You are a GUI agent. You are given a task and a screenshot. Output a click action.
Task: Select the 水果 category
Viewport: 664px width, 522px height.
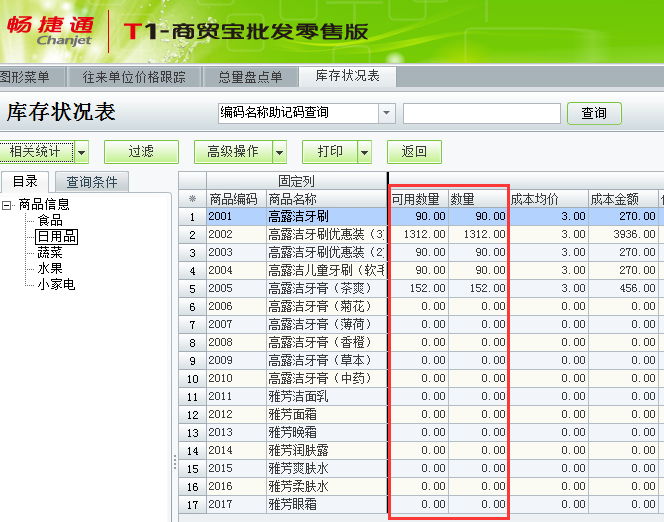(x=50, y=268)
